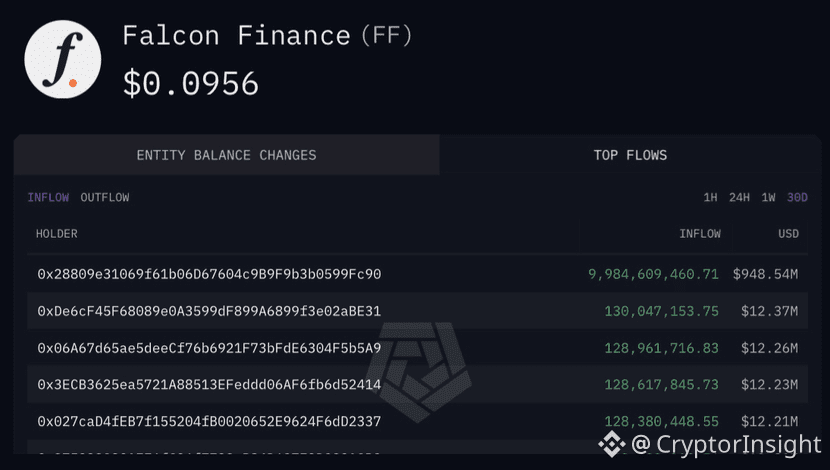The height and width of the screenshot is (470, 830).
Task: Sort by the Inflow column header
Action: (699, 234)
